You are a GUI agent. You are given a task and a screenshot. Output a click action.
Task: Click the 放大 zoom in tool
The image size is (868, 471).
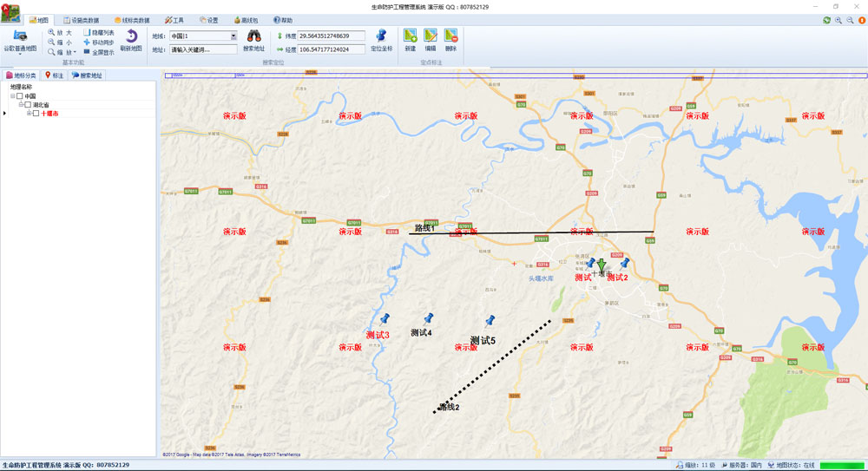(x=61, y=32)
